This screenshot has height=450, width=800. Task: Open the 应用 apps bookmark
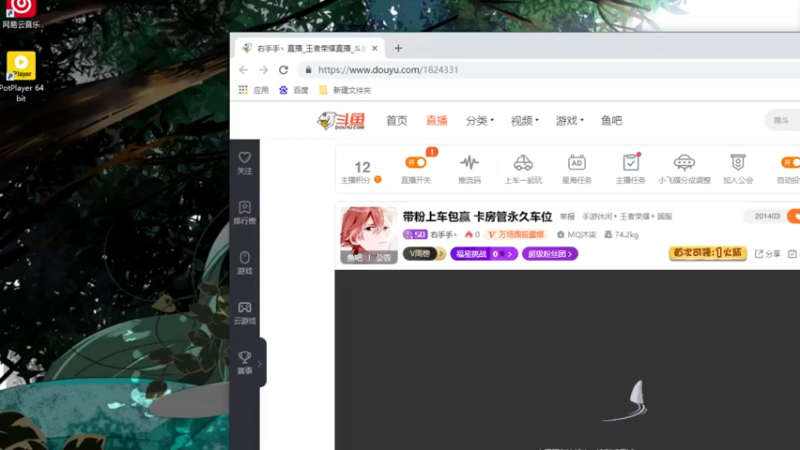pyautogui.click(x=254, y=90)
